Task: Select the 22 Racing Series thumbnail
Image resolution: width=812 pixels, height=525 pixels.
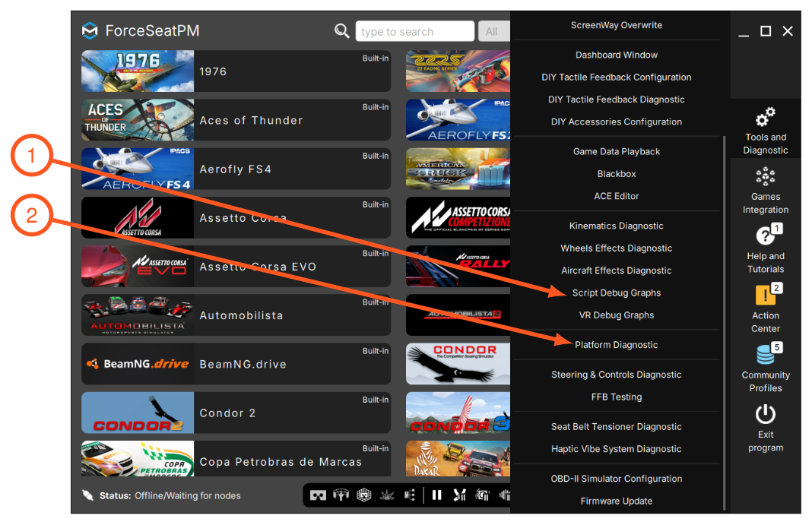Action: point(458,71)
